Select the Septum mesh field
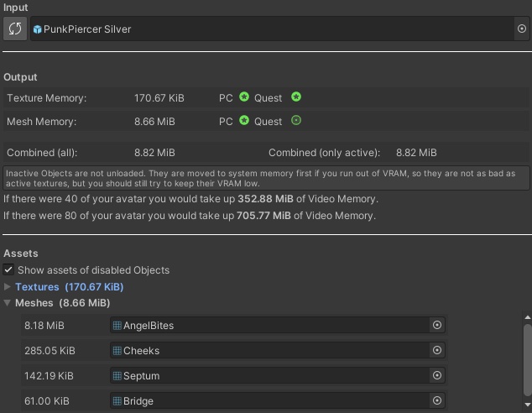The image size is (532, 413). [269, 375]
